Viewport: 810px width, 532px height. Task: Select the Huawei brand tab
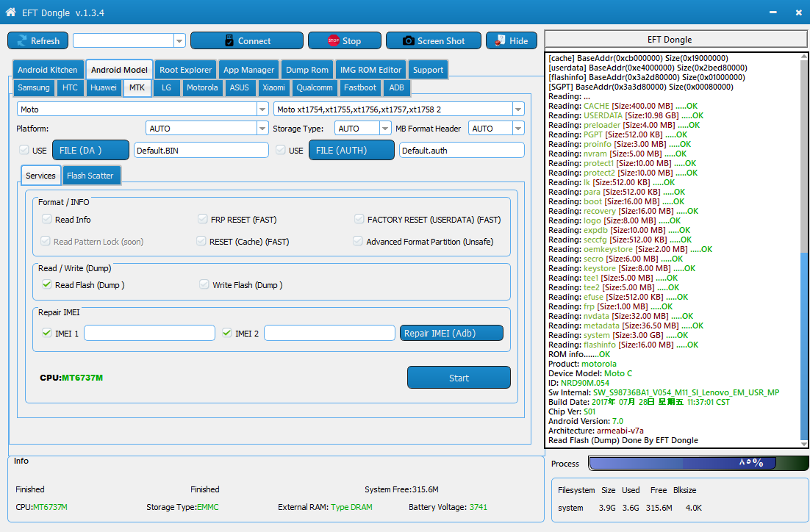point(104,87)
